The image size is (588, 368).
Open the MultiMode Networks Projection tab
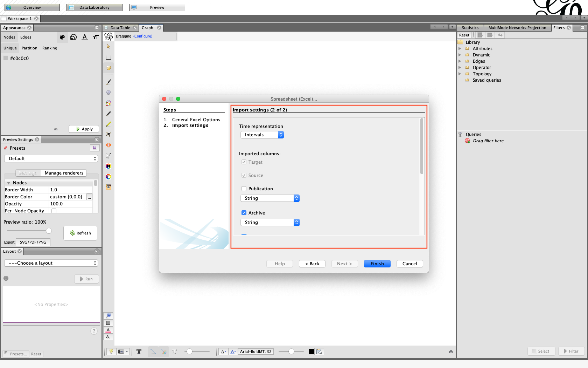point(517,28)
